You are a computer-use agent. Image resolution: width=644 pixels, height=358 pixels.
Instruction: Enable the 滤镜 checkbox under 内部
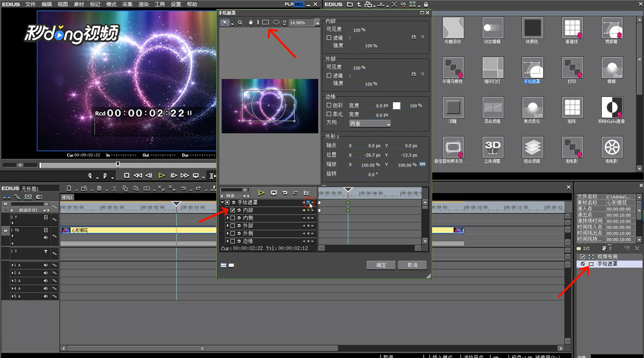pyautogui.click(x=329, y=38)
